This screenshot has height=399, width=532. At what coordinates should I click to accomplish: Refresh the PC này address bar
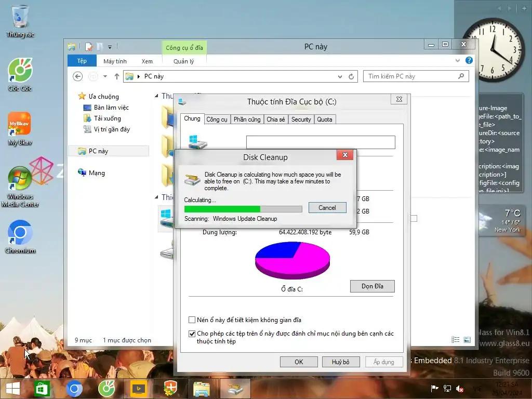[x=351, y=77]
